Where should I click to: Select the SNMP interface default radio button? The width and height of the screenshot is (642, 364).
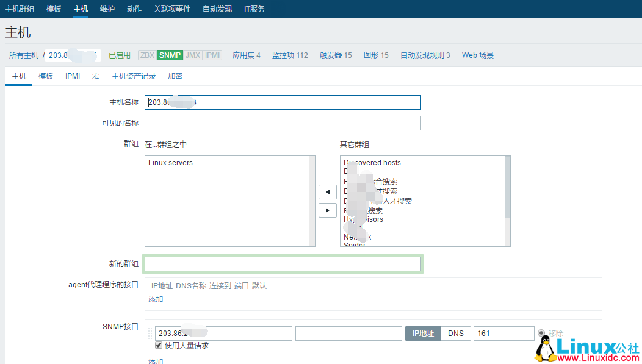[x=541, y=333]
